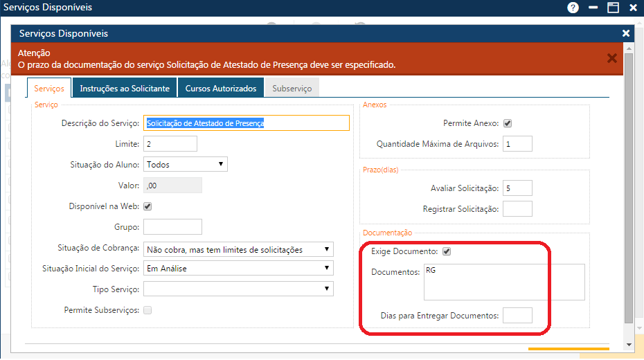The height and width of the screenshot is (360, 644).
Task: Click the scrollbar down arrow in dialog
Action: tap(629, 345)
